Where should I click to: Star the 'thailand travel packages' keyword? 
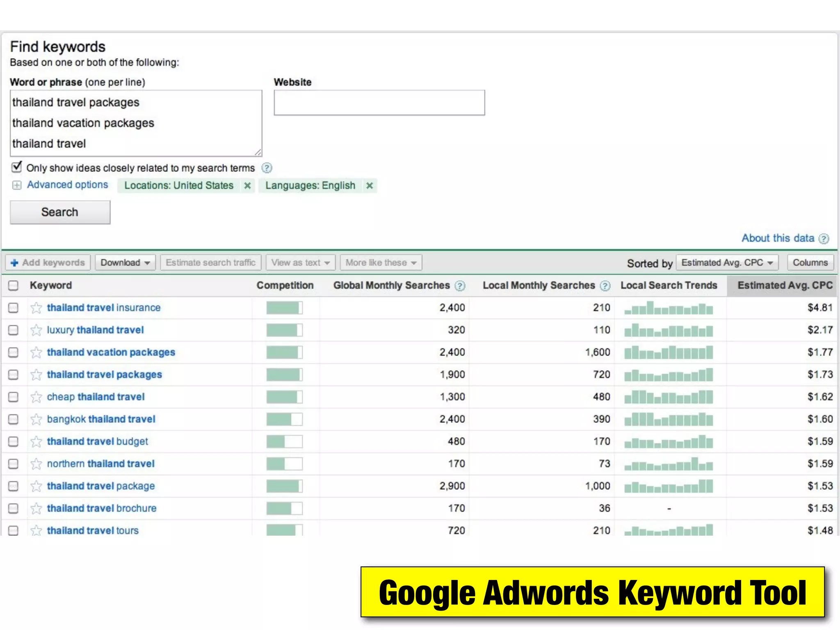click(x=36, y=374)
